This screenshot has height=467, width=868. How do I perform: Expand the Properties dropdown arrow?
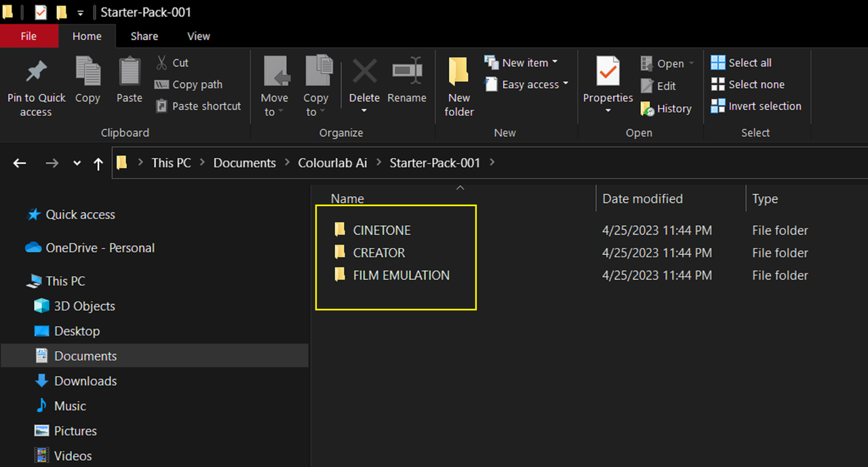[608, 111]
